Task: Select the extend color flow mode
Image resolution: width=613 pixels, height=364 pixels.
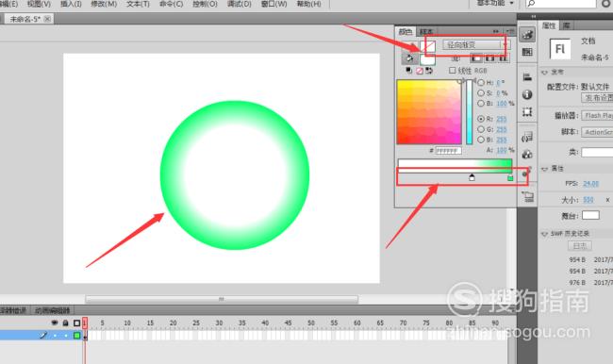Action: coord(476,58)
